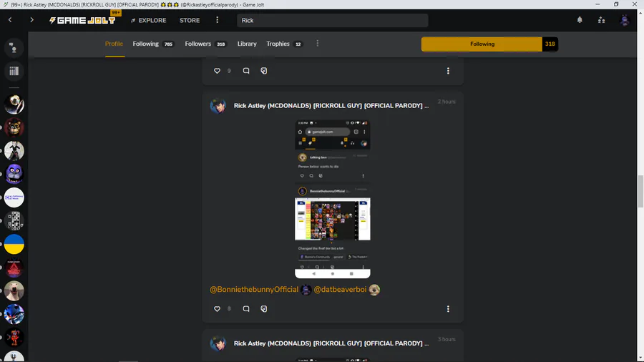This screenshot has height=362, width=644.
Task: Open the 3 hours post author name
Action: [331, 343]
